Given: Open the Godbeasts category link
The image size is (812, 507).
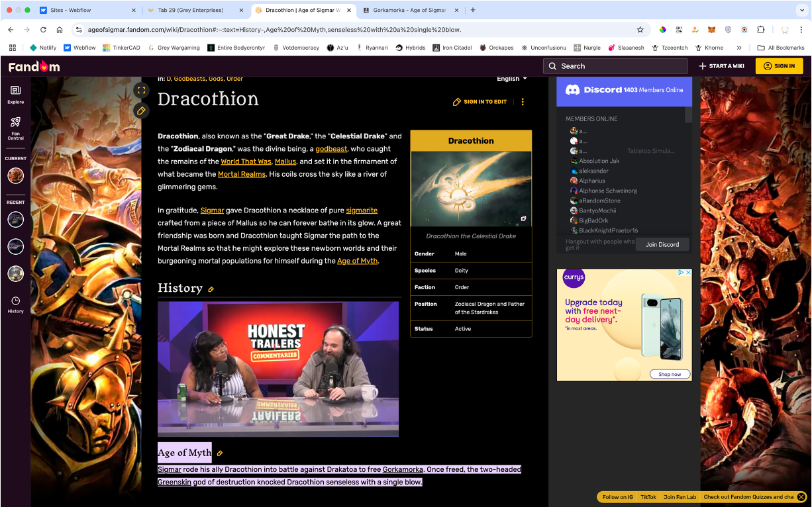Looking at the screenshot, I should coord(189,79).
